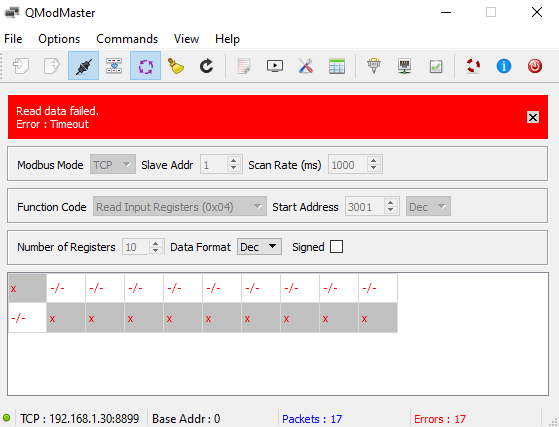Open the Modbus Manual lifebuoy icon
The image size is (559, 427).
[x=473, y=66]
